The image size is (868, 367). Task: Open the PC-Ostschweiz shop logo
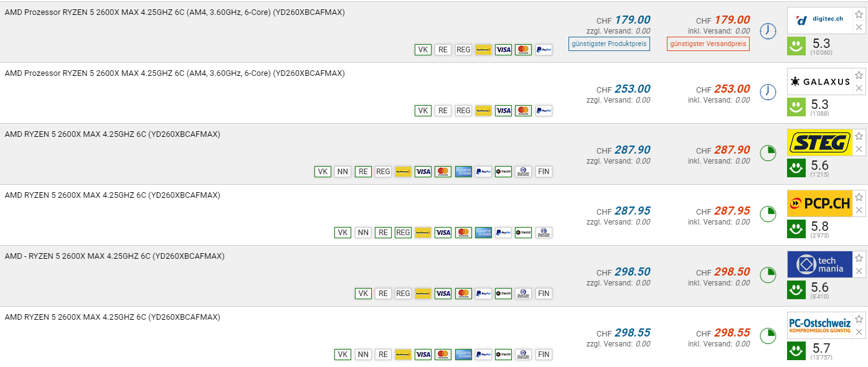click(819, 325)
